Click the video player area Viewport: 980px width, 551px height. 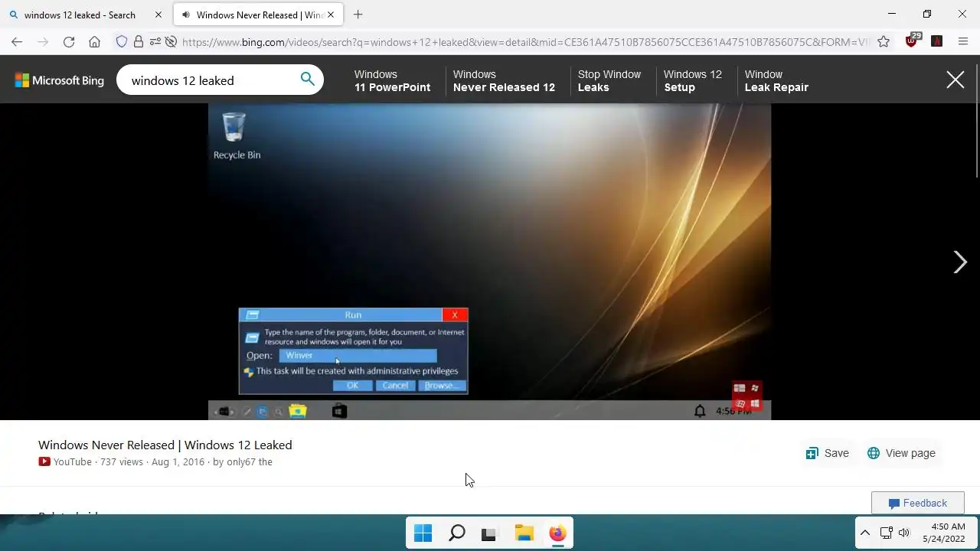(489, 262)
